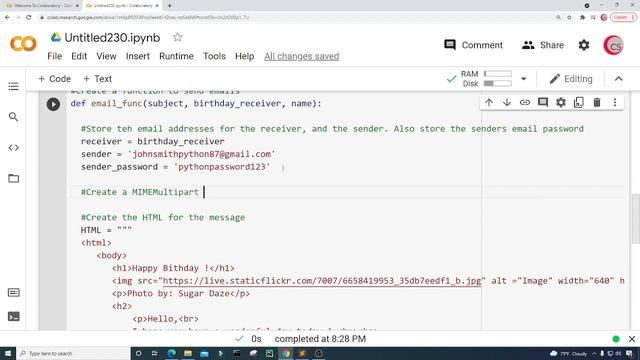Open Files folder sidebar
The image size is (640, 360).
coord(13,178)
